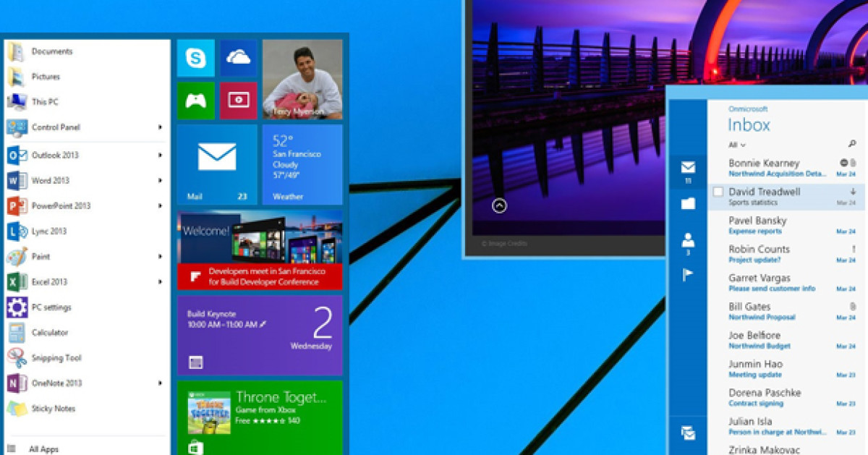
Task: Open the people icon in Mail sidebar
Action: click(688, 240)
